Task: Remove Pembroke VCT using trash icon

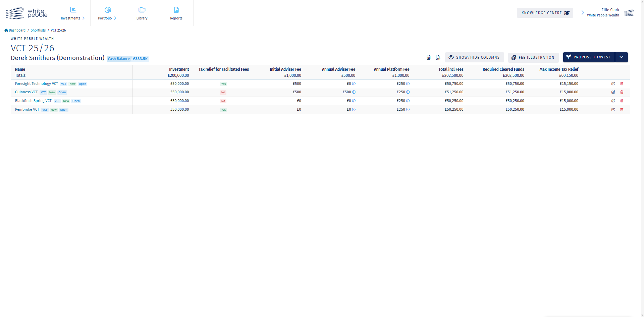Action: coord(622,110)
